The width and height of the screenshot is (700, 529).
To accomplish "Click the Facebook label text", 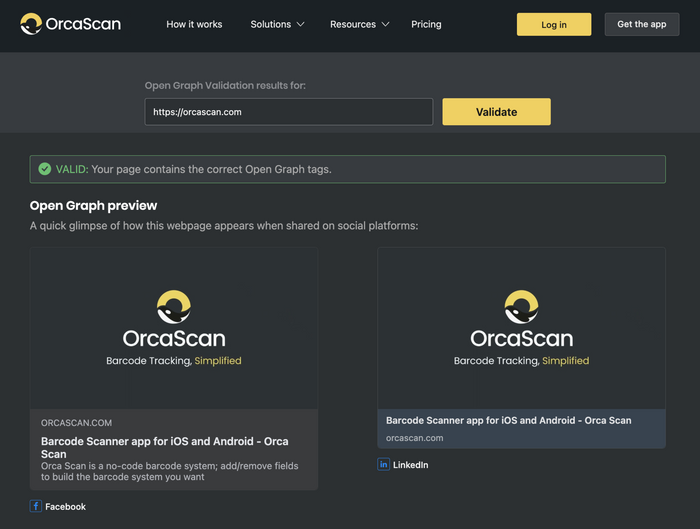I will click(x=65, y=507).
